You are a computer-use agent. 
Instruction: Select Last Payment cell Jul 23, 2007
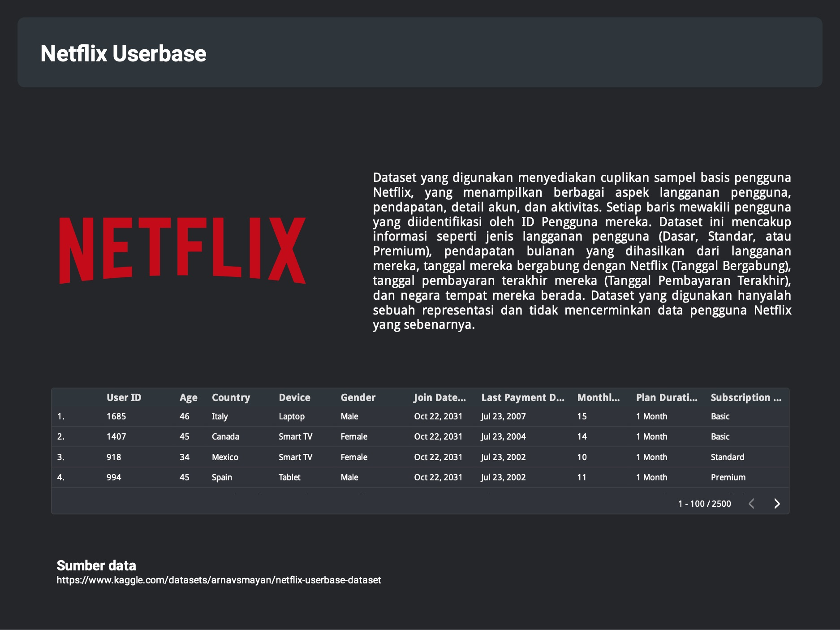pyautogui.click(x=504, y=416)
